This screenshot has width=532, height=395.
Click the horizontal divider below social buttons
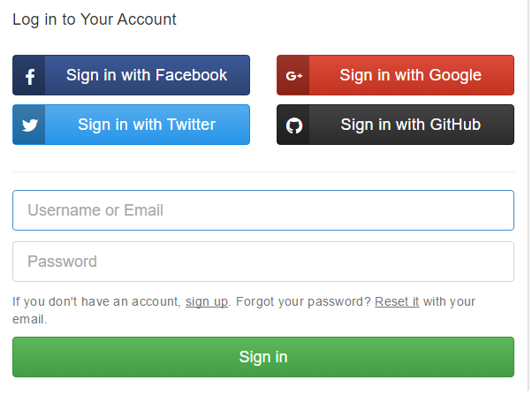tap(263, 171)
